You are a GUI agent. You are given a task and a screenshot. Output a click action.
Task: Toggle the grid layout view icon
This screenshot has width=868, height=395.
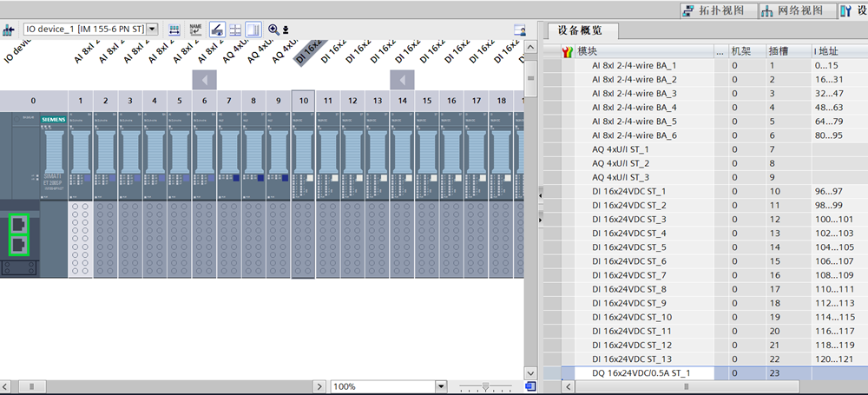tap(235, 30)
